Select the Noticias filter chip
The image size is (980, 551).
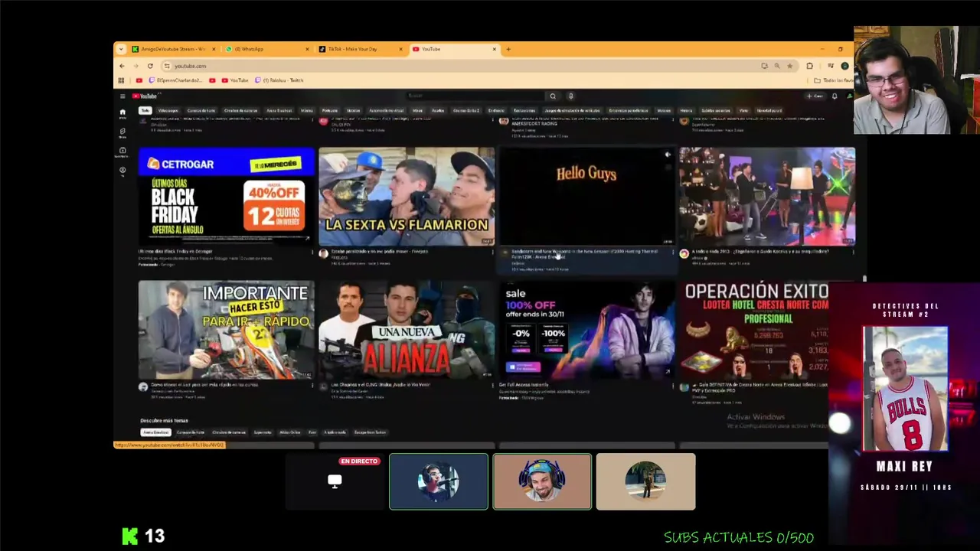[x=353, y=110]
